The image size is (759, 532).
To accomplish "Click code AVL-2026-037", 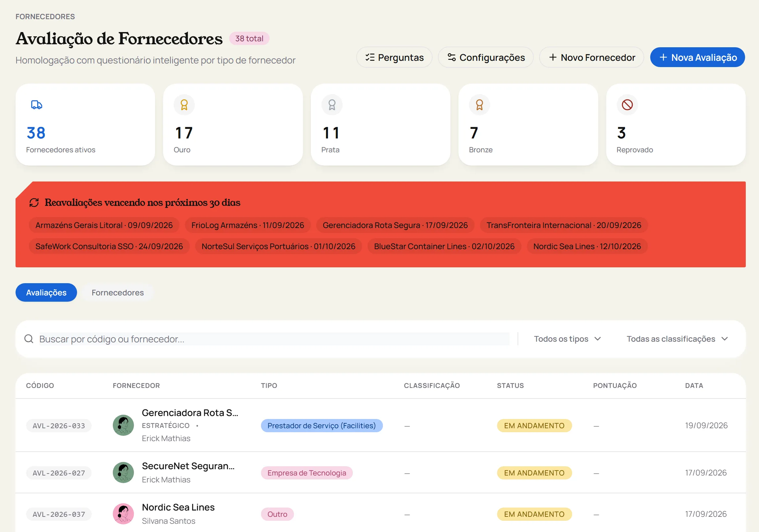I will 59,514.
